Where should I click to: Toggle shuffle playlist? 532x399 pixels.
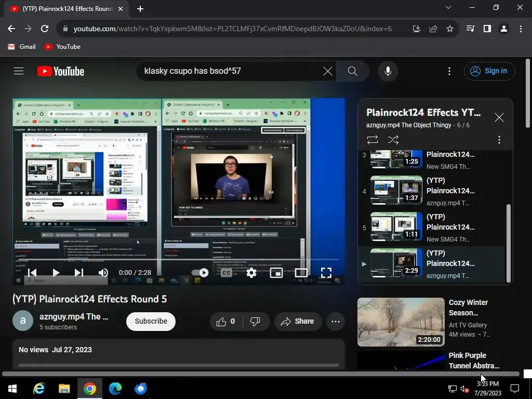tap(393, 140)
